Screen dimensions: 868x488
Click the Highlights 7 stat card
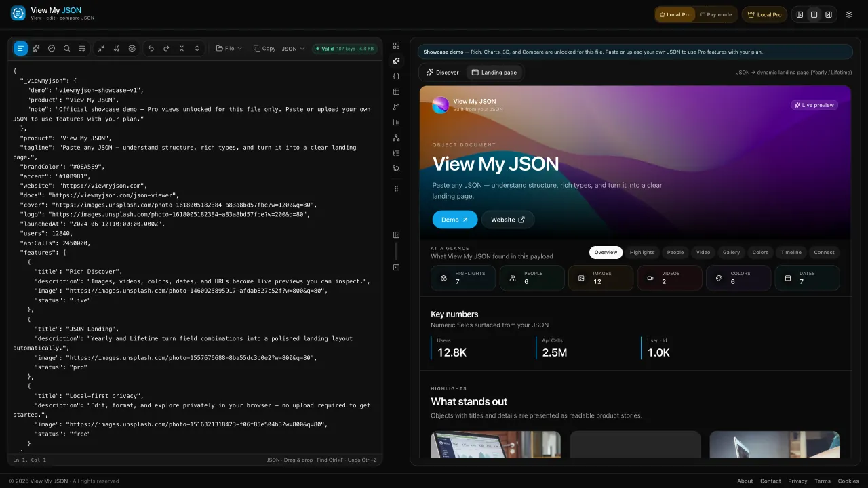pyautogui.click(x=463, y=278)
